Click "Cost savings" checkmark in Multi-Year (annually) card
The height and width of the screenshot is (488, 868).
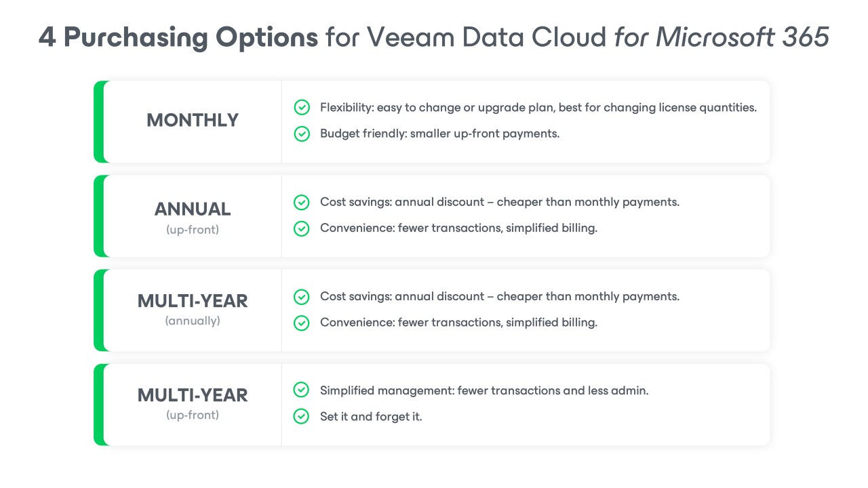coord(302,297)
